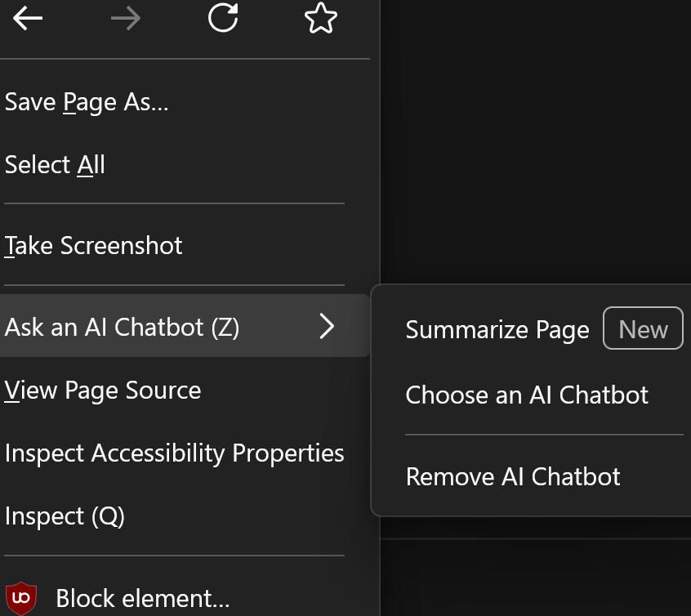Click View Page Source

(102, 390)
